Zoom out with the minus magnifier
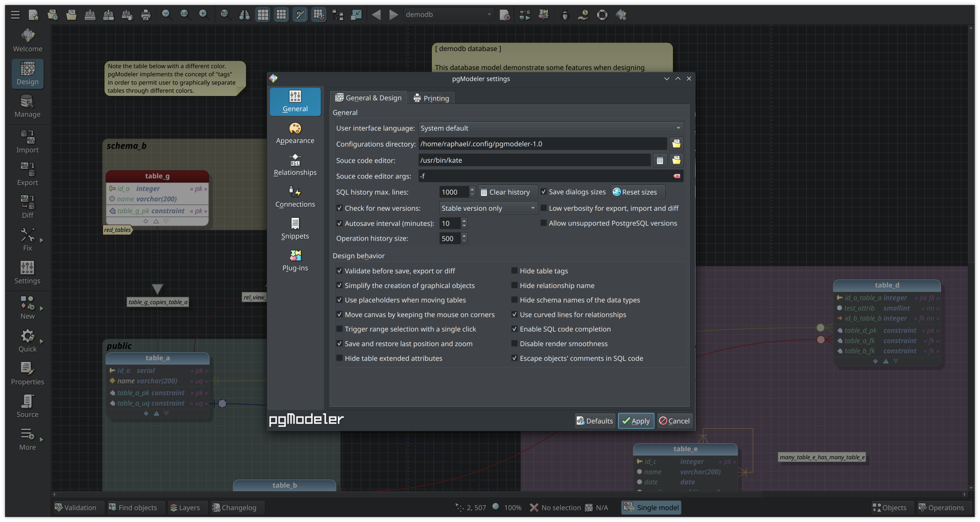Screen dimensions: 980x522 pos(166,15)
